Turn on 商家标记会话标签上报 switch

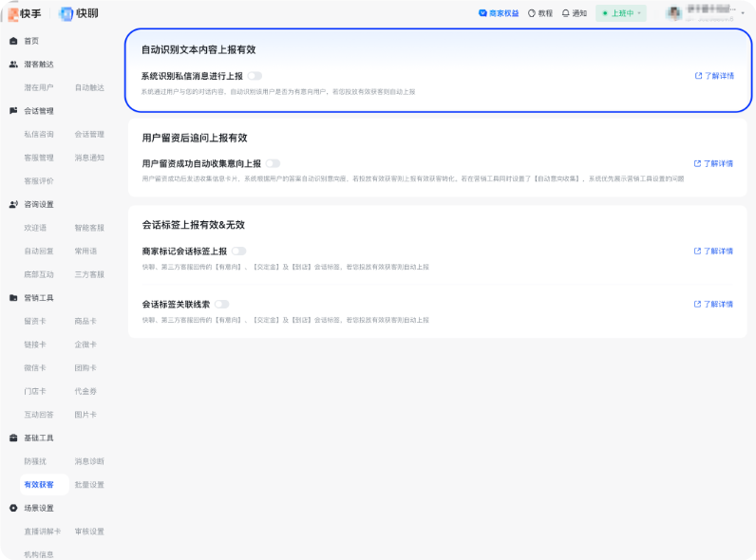pos(238,252)
